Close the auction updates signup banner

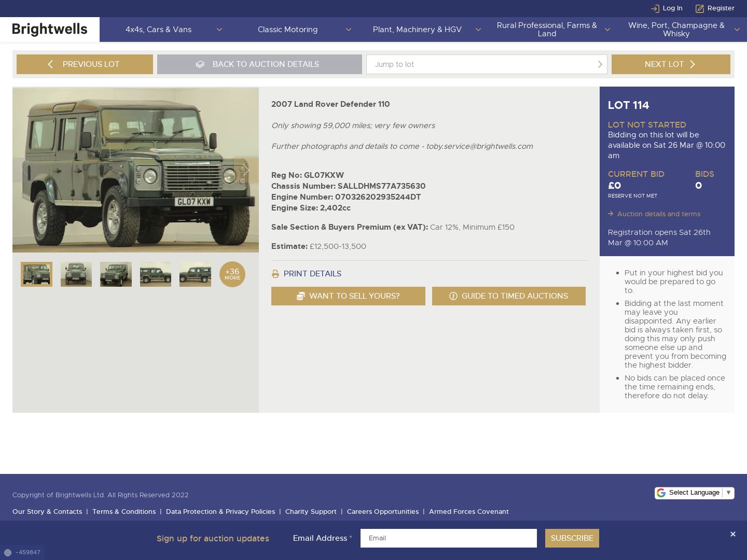pos(732,534)
